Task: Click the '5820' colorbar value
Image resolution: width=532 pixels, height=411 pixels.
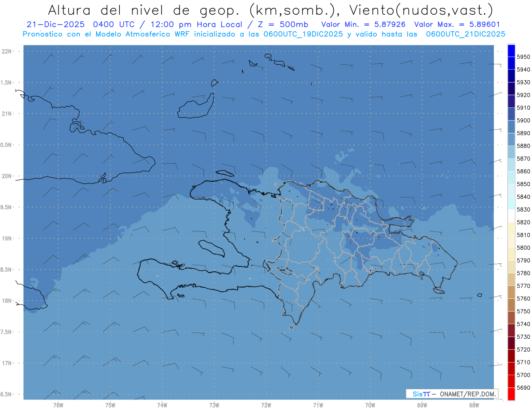Action: pyautogui.click(x=523, y=222)
